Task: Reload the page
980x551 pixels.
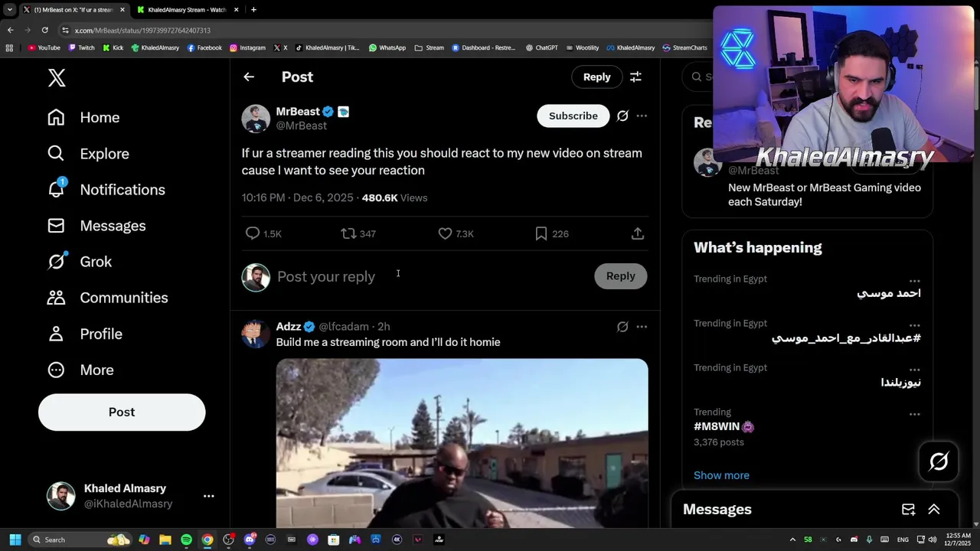Action: 45,30
